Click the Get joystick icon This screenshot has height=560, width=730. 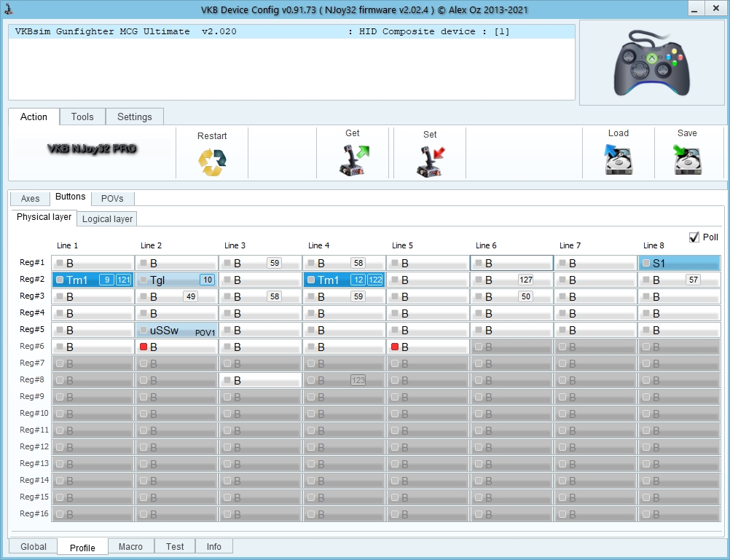click(353, 160)
